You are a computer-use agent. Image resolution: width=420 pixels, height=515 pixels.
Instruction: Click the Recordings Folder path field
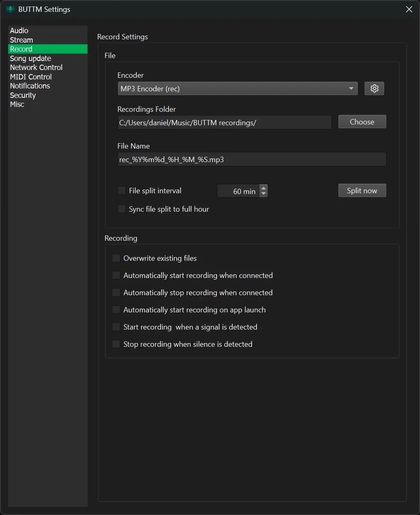pyautogui.click(x=224, y=122)
